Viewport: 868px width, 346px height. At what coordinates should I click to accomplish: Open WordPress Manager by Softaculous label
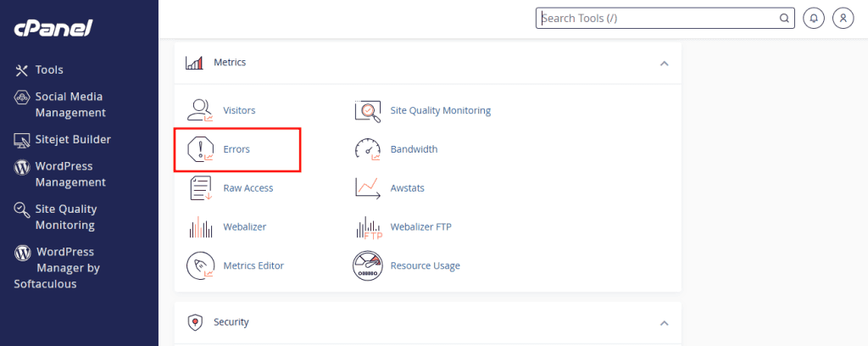(x=57, y=268)
